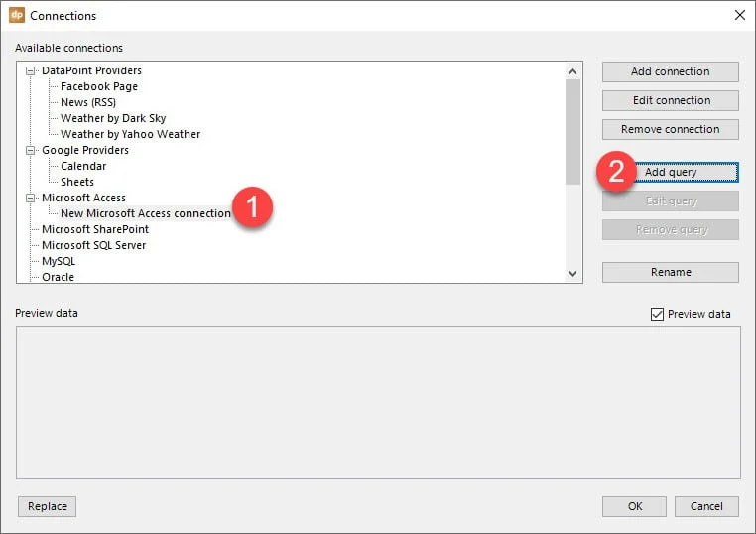Select Google Sheets provider
Image resolution: width=756 pixels, height=534 pixels.
[77, 183]
